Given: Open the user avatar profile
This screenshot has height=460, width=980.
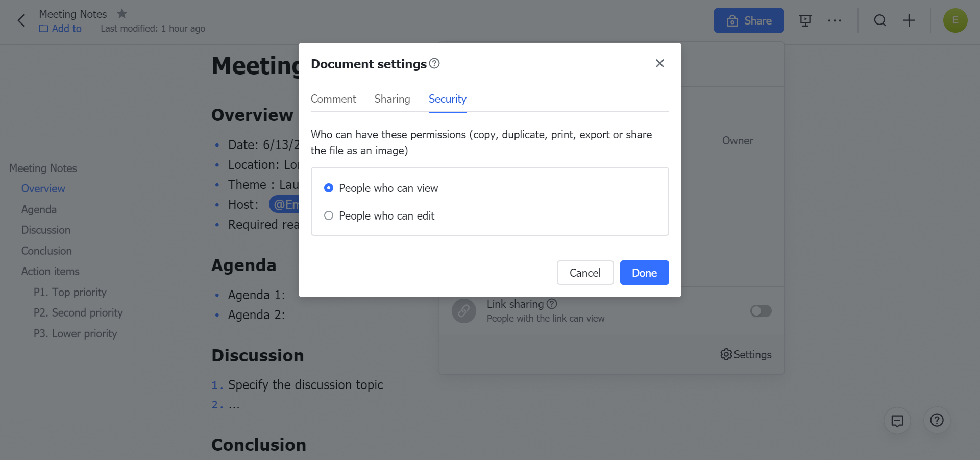Looking at the screenshot, I should 955,20.
